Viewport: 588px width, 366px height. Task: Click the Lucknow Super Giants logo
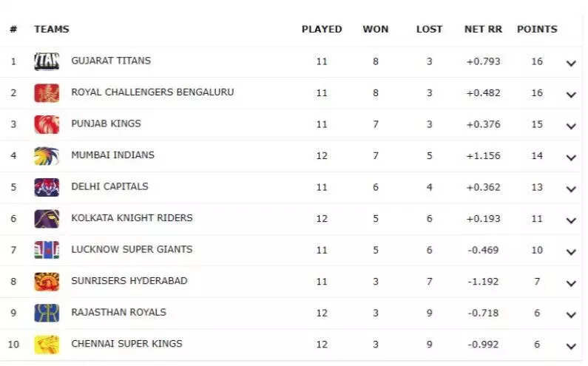pyautogui.click(x=47, y=250)
